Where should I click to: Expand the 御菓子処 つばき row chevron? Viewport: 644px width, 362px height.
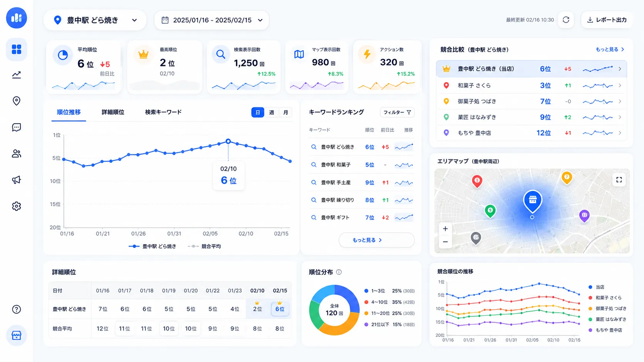click(x=620, y=102)
